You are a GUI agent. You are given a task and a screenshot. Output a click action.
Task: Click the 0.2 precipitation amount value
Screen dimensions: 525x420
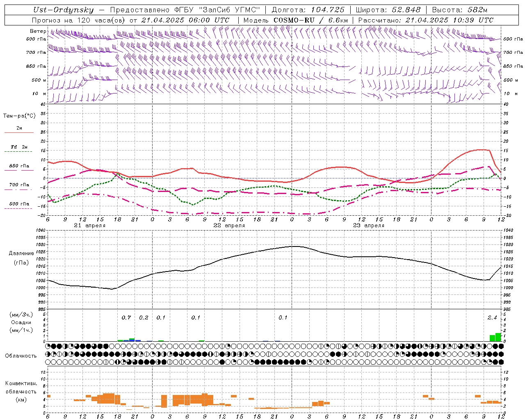point(144,318)
